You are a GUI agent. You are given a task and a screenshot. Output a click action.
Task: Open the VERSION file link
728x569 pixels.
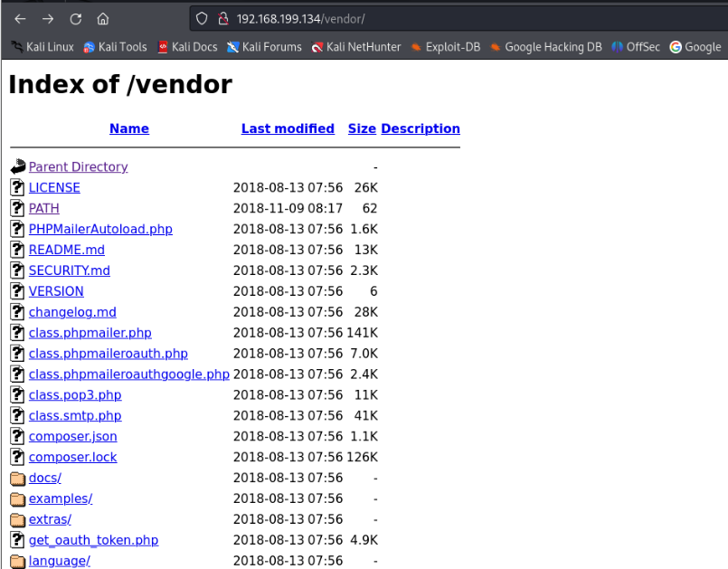click(x=56, y=291)
